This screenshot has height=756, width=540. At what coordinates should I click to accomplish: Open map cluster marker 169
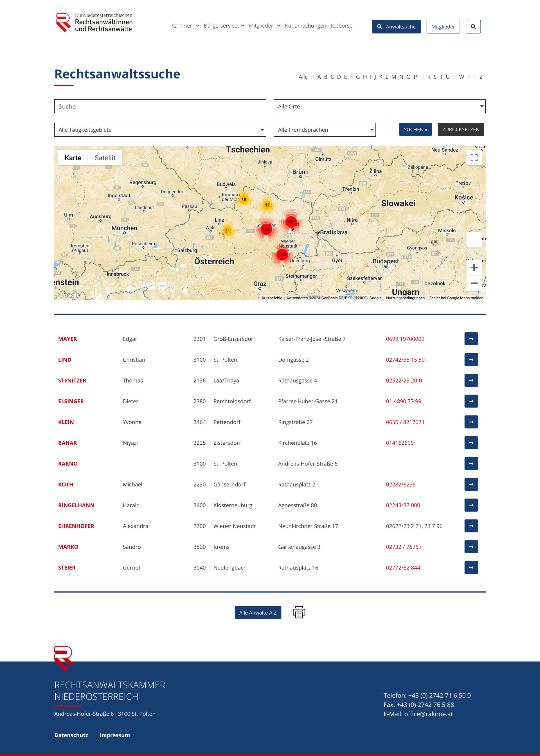(x=291, y=222)
